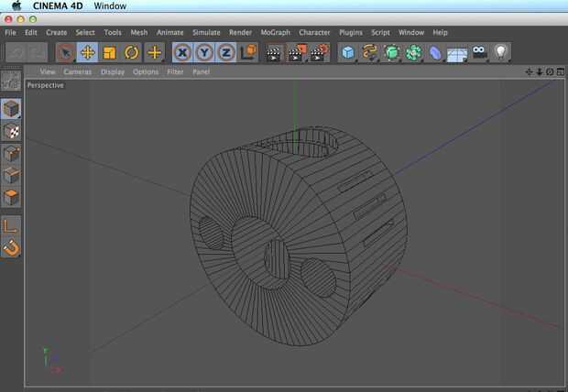Open the Select menu
The height and width of the screenshot is (392, 568).
pos(85,33)
